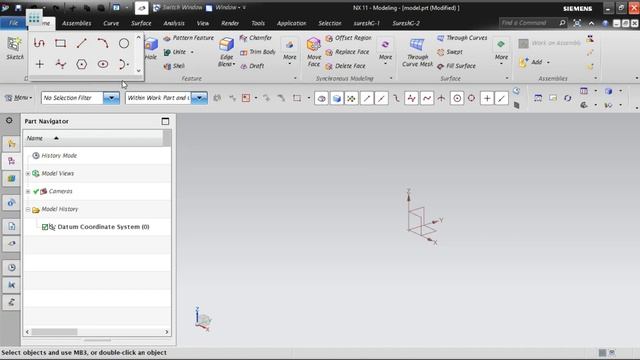Screen dimensions: 640x360
Task: Select the Arc sketch tool
Action: (103, 43)
